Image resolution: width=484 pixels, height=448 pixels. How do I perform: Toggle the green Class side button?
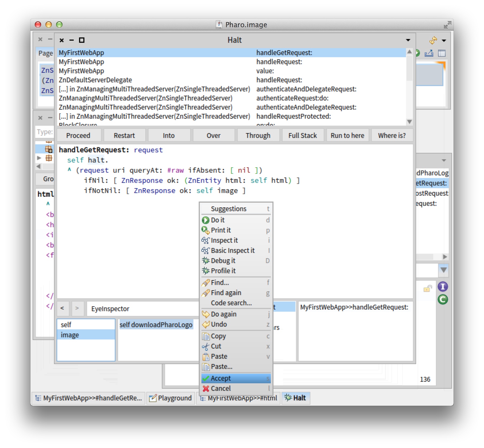(x=443, y=299)
